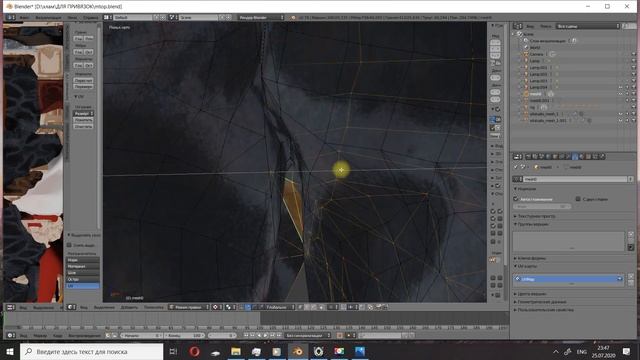Open the timeline sync mode dropdown

point(308,335)
